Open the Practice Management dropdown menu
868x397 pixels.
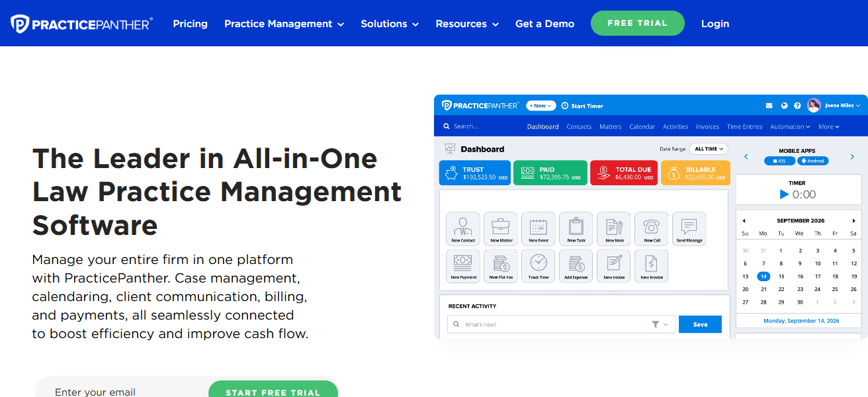point(284,24)
